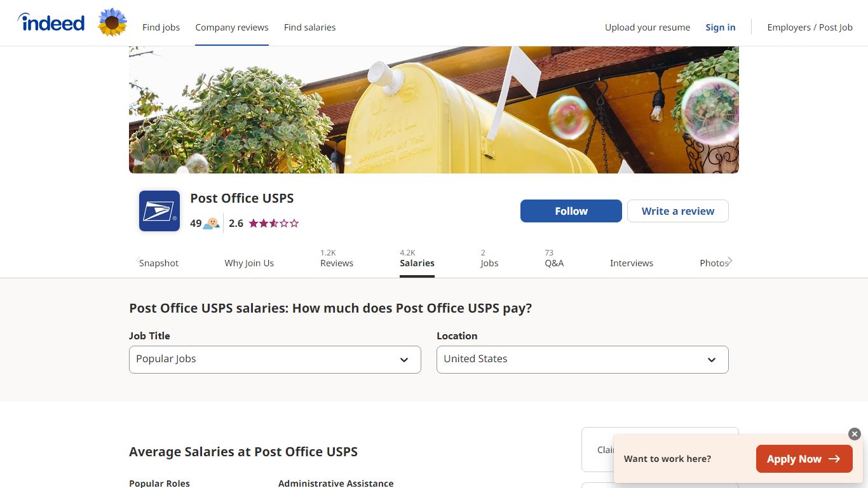This screenshot has width=868, height=488.
Task: Click Apply Now button
Action: tap(804, 459)
